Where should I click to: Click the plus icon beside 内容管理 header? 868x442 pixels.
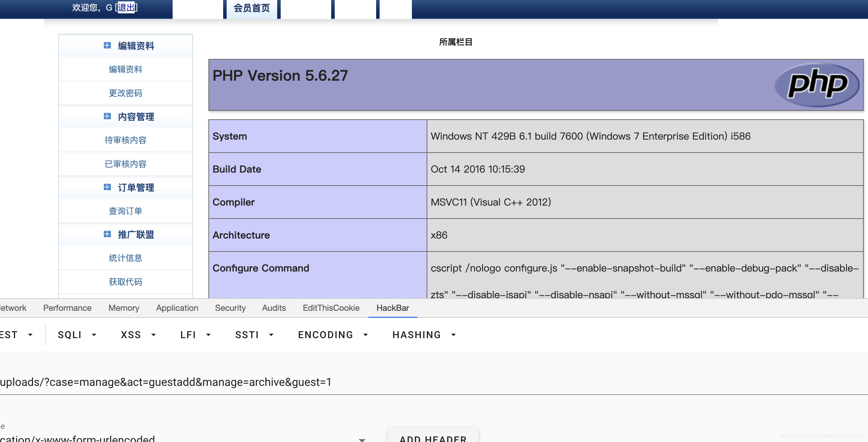107,116
